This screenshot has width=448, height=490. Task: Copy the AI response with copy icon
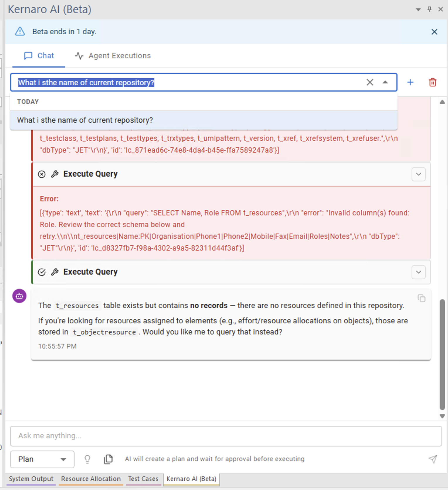[x=421, y=298]
